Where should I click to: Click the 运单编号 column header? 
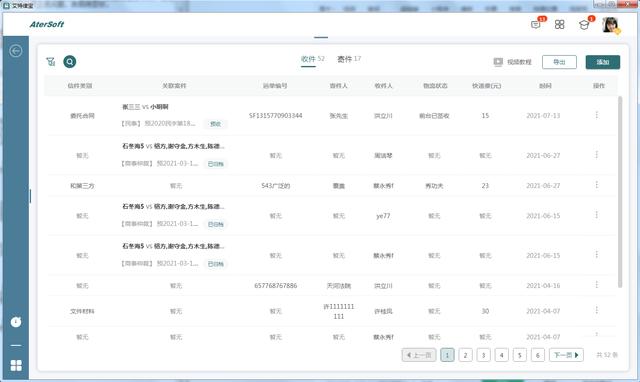tap(275, 86)
